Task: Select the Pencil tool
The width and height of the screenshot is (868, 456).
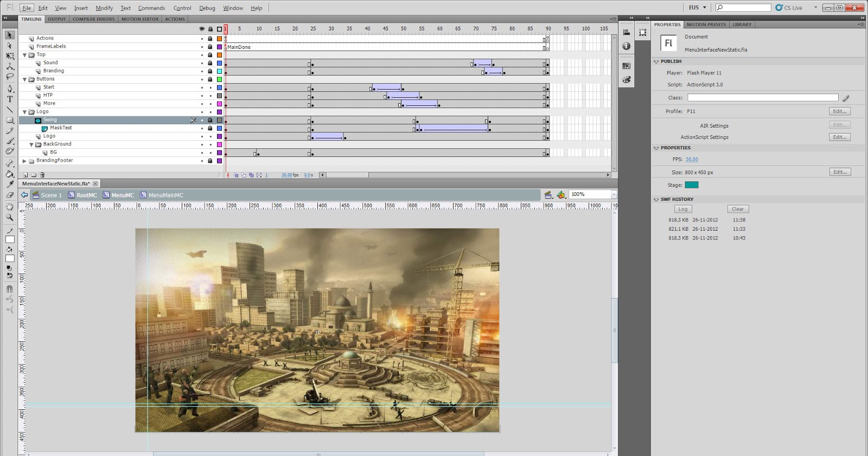Action: click(x=10, y=130)
